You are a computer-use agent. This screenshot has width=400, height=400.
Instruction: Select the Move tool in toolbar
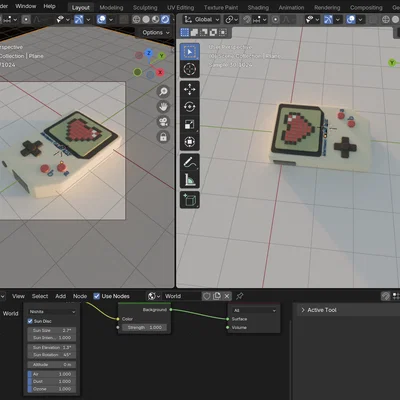click(x=190, y=89)
